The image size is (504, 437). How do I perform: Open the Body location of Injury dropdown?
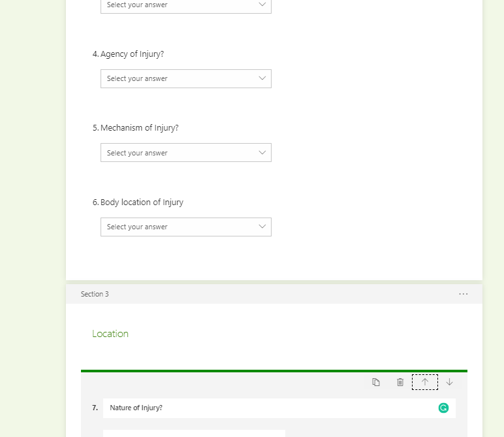click(186, 227)
